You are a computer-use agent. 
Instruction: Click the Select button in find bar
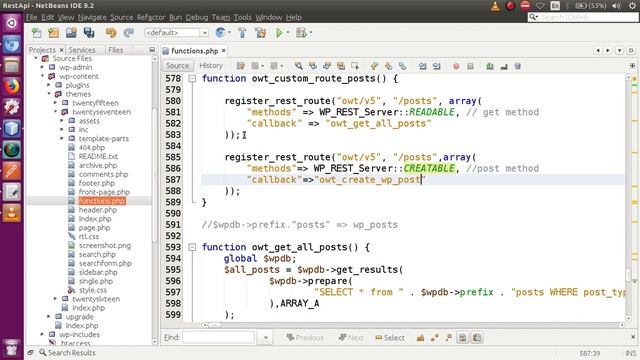click(x=390, y=338)
